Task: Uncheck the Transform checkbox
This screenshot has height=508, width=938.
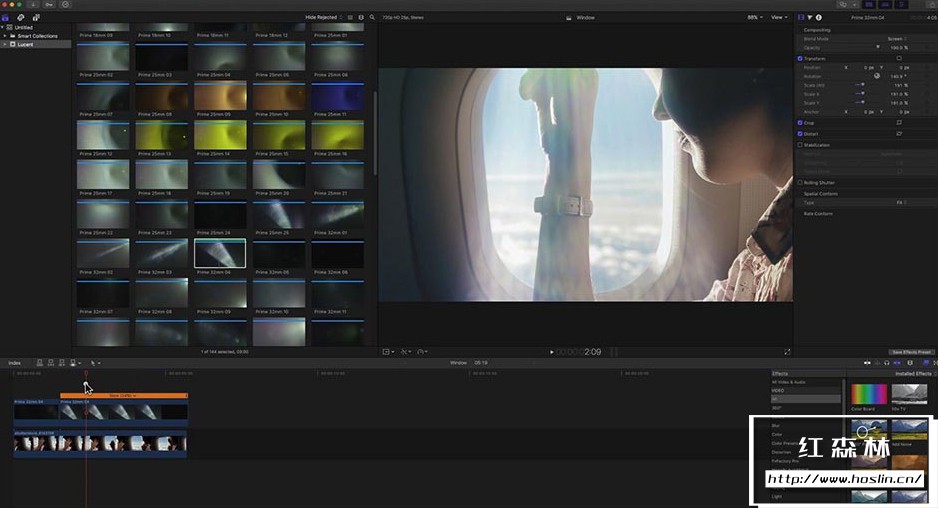Action: (800, 59)
